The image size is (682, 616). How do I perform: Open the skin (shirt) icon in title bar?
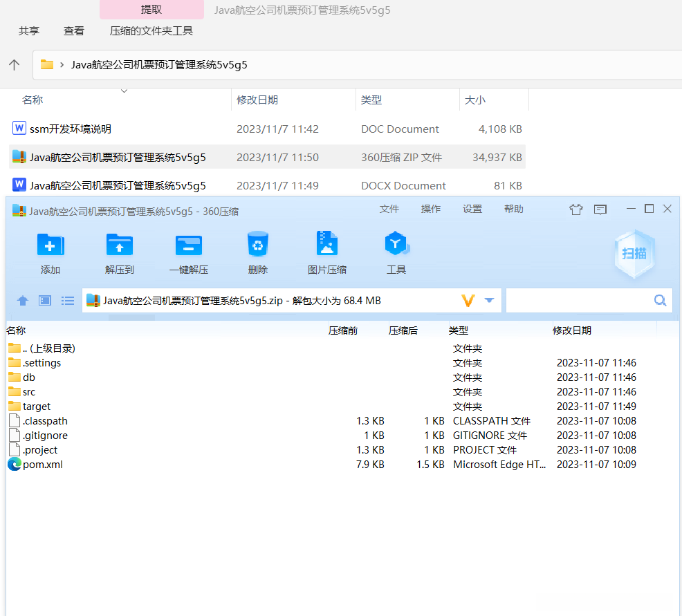(x=576, y=209)
